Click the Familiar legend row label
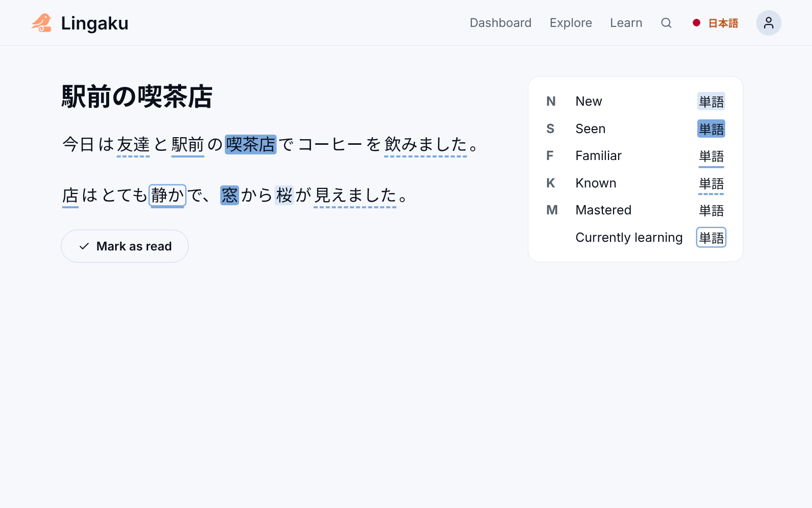This screenshot has height=508, width=812. coord(598,156)
